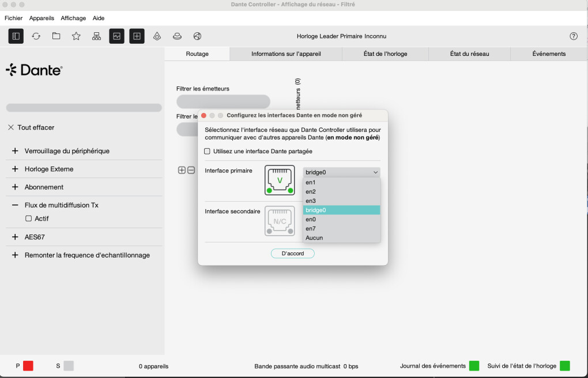Viewport: 588px width, 378px height.
Task: Click the 'Journal des événements' label
Action: click(433, 366)
